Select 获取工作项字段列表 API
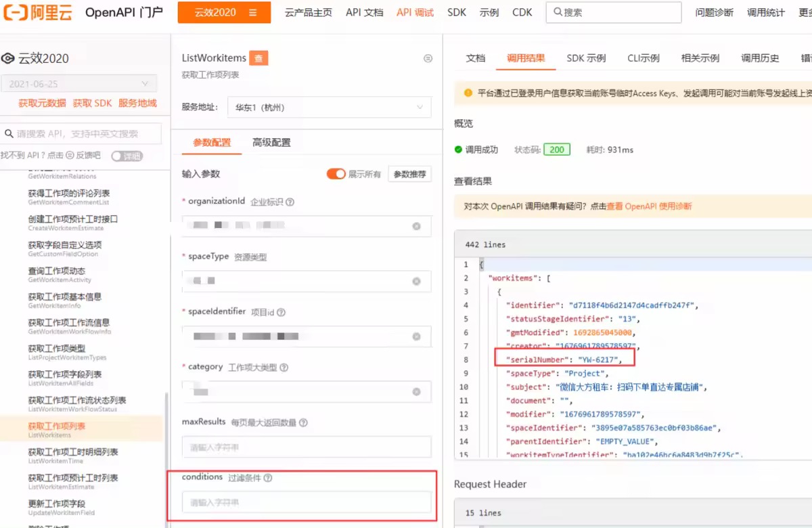This screenshot has height=528, width=812. coord(64,378)
